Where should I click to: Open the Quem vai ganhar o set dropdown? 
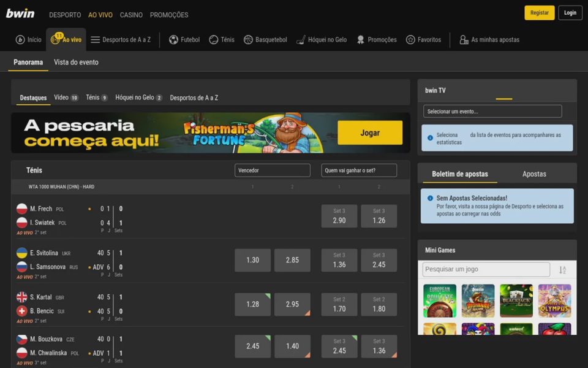click(x=359, y=170)
